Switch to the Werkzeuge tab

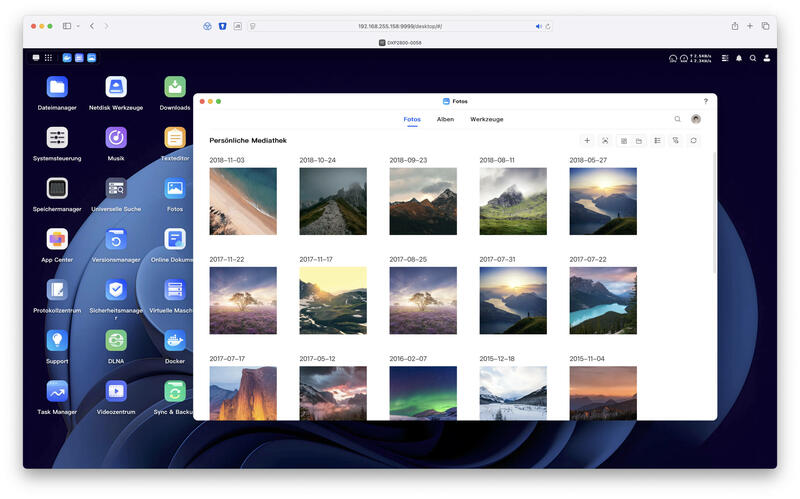pos(487,119)
